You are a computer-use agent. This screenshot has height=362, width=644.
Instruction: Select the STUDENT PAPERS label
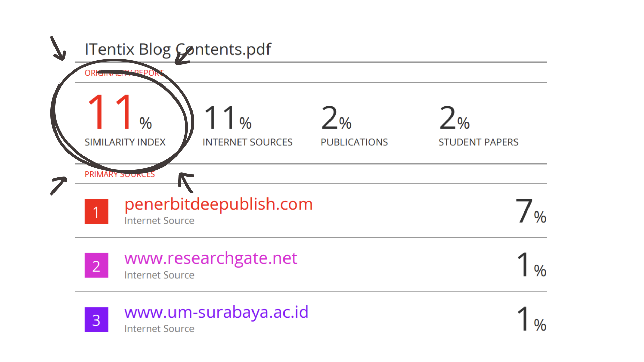click(478, 142)
